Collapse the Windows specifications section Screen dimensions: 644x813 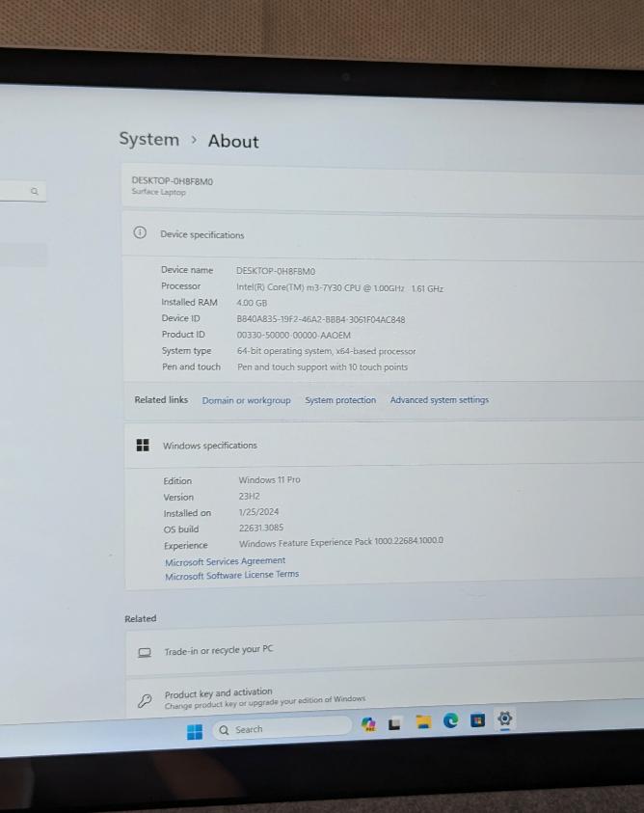tap(384, 445)
